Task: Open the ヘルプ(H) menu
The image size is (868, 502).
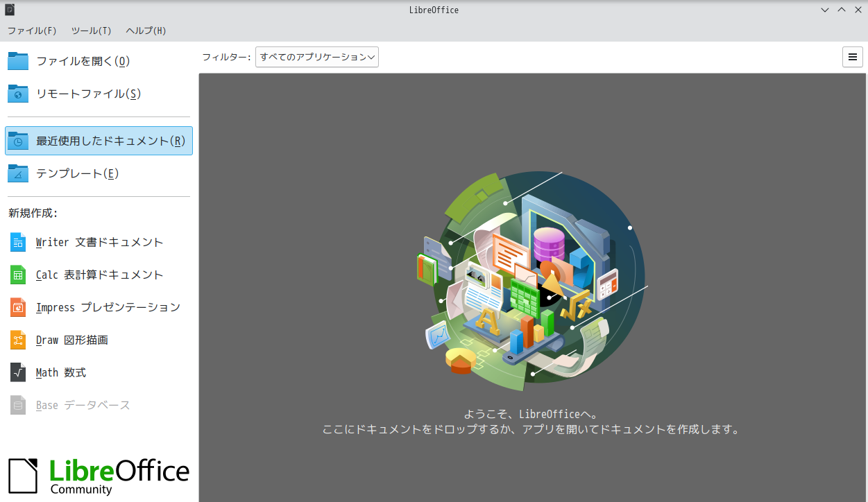Action: click(x=146, y=31)
